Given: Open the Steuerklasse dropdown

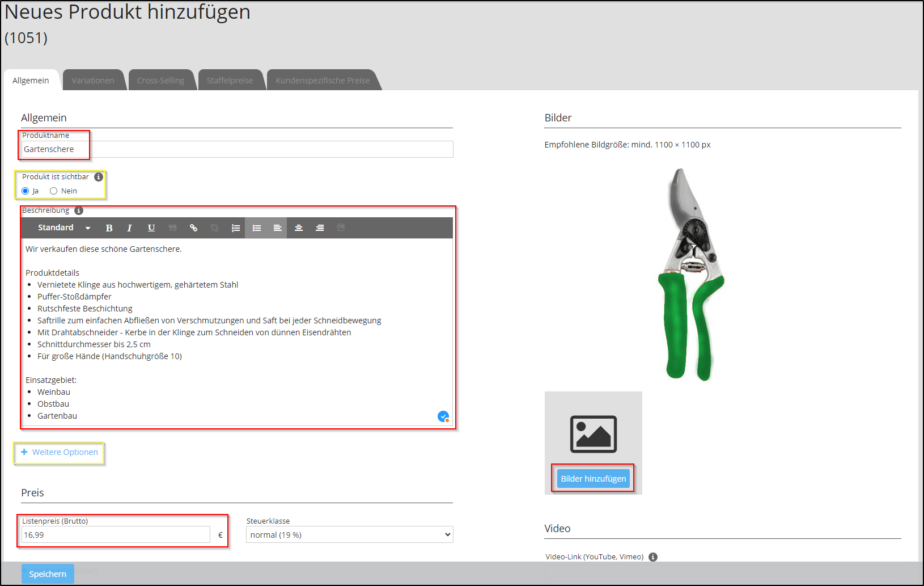Looking at the screenshot, I should click(349, 535).
